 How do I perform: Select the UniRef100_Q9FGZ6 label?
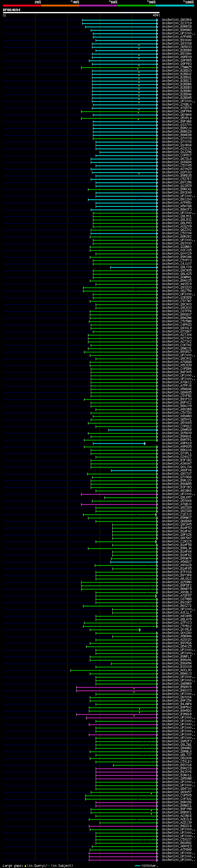[176, 535]
